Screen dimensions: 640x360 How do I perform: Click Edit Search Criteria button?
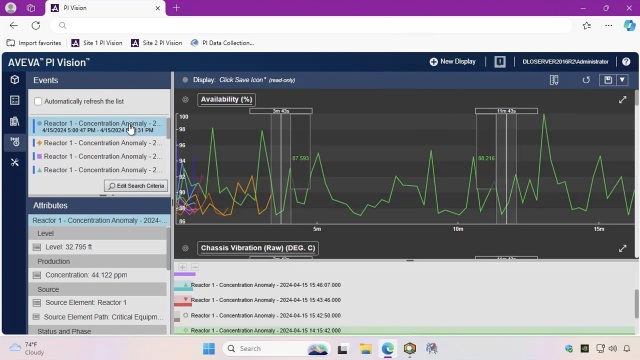[x=136, y=186]
